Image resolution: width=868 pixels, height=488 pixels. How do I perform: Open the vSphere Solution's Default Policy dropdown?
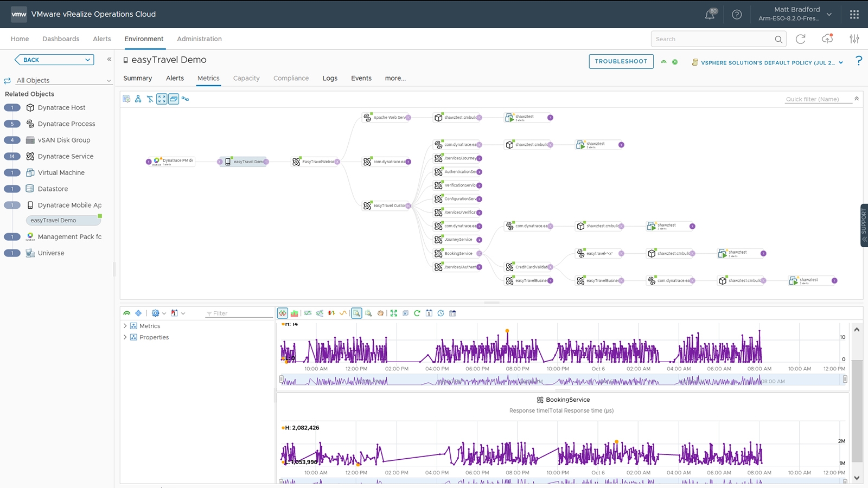[768, 62]
